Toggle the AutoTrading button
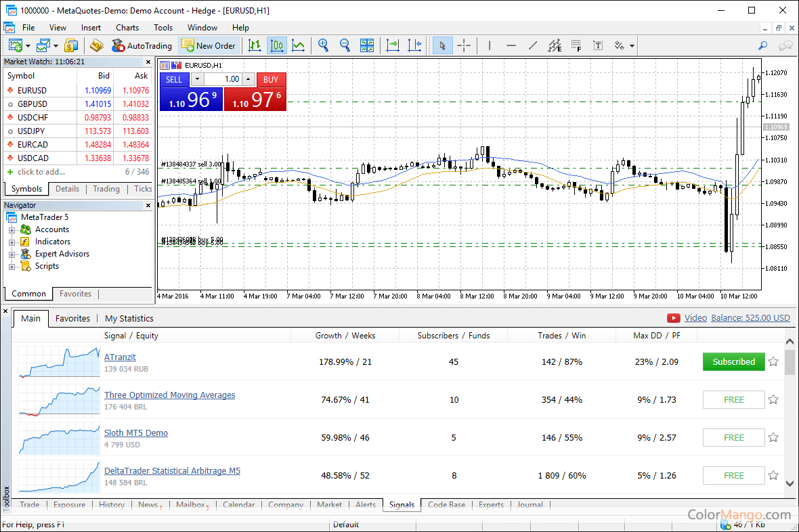 [x=142, y=46]
